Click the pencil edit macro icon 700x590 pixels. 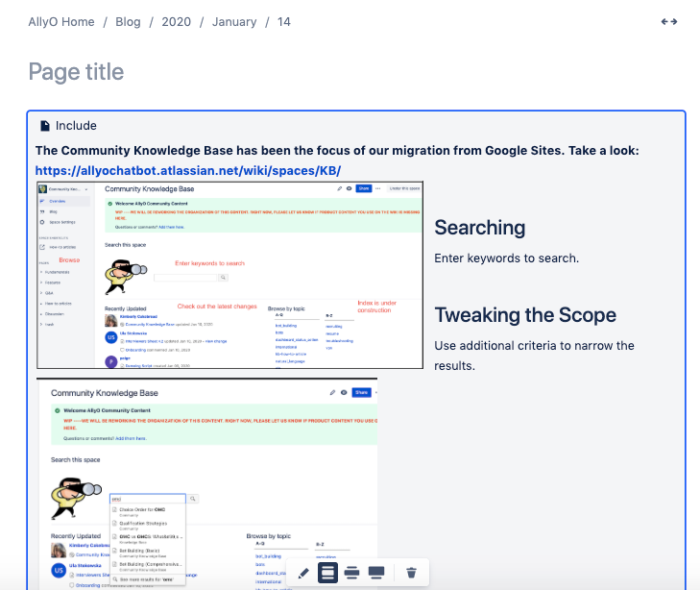303,573
